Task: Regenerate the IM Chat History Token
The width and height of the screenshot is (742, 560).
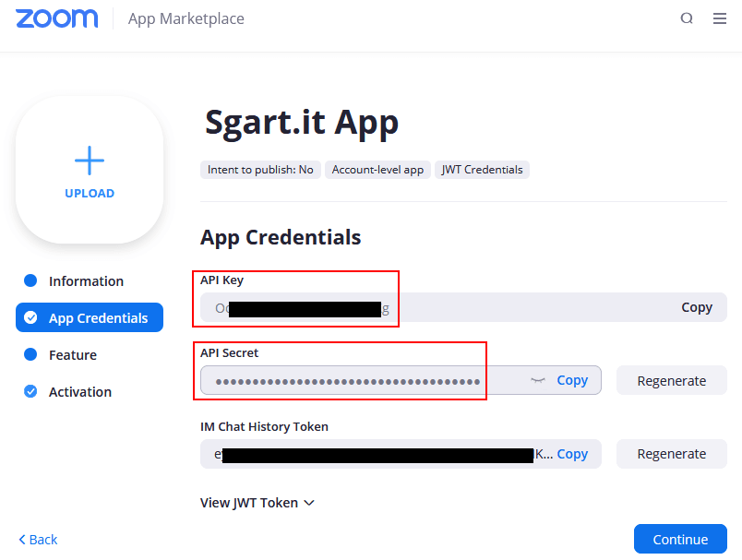Action: [x=672, y=454]
